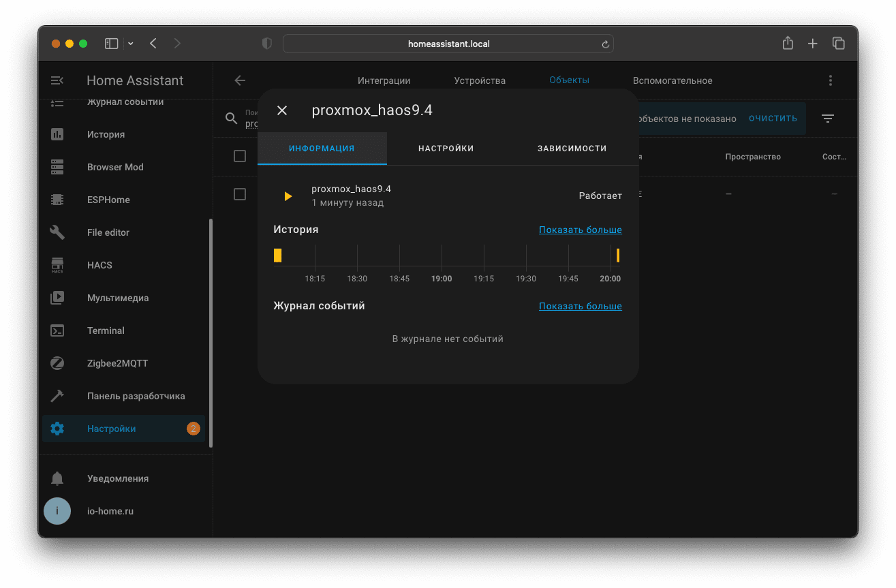Switch to the Зависимости tab

[x=572, y=148]
